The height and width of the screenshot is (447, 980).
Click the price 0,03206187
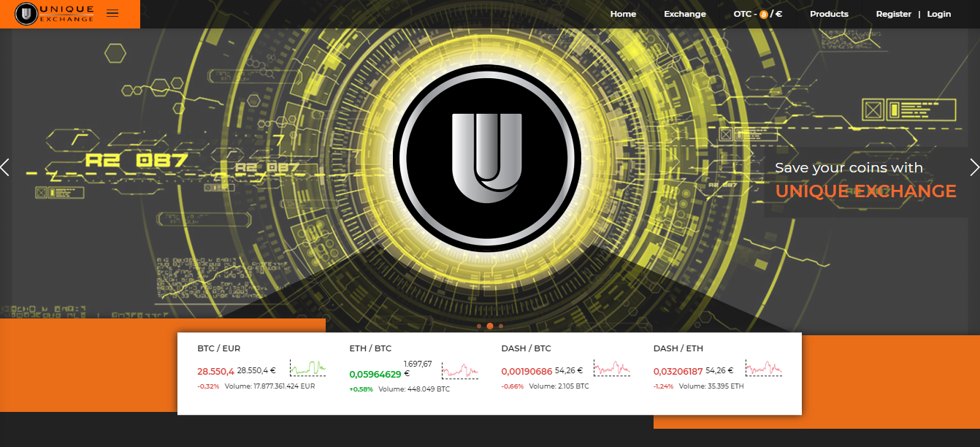[x=678, y=371]
